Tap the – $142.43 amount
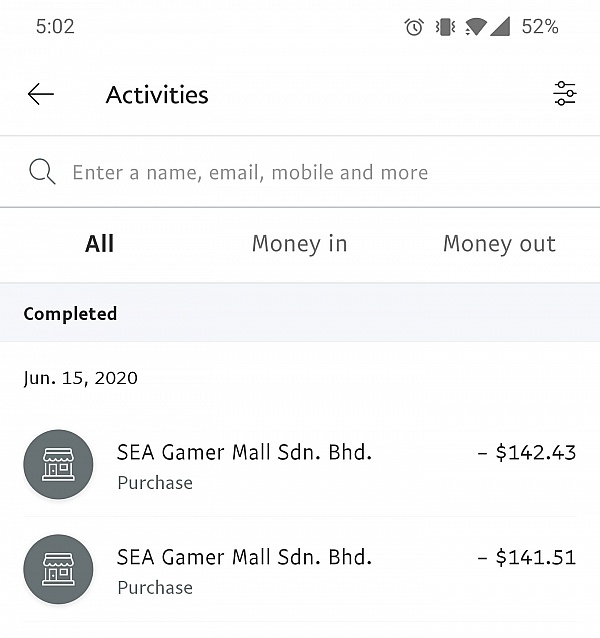Image resolution: width=600 pixels, height=638 pixels. (x=527, y=453)
